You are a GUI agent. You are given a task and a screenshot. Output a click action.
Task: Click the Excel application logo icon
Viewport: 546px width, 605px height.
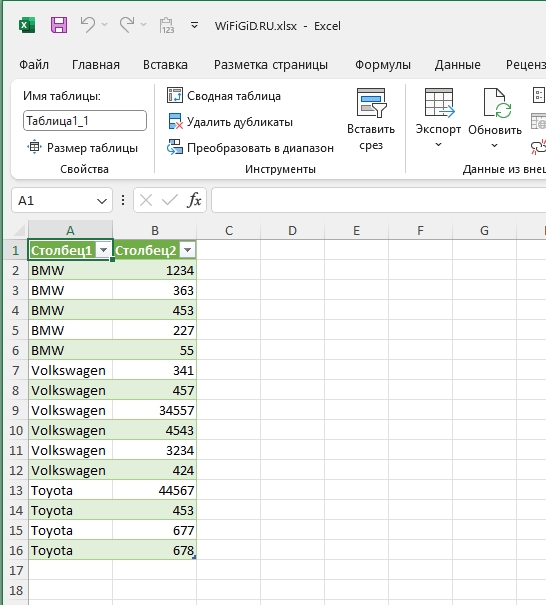pos(27,25)
